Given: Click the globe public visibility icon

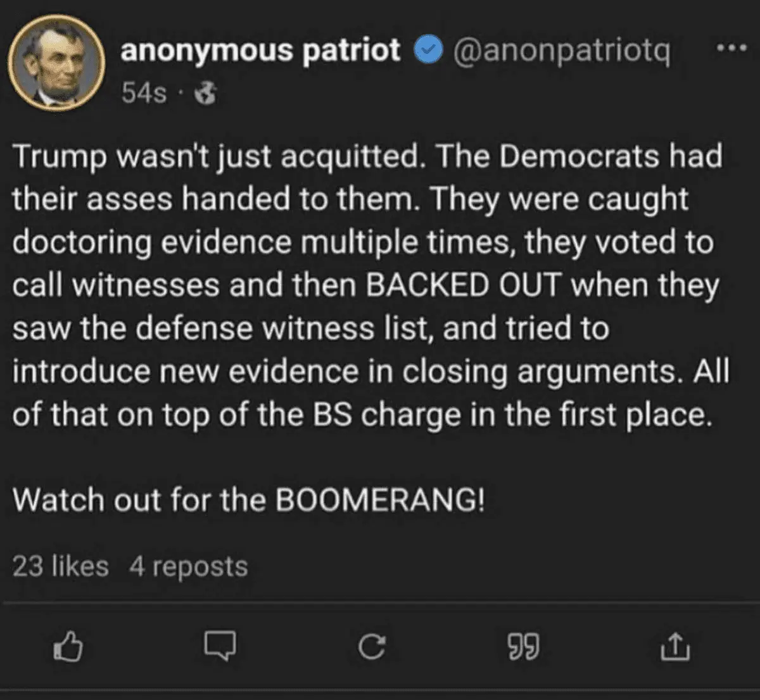Looking at the screenshot, I should pyautogui.click(x=205, y=94).
